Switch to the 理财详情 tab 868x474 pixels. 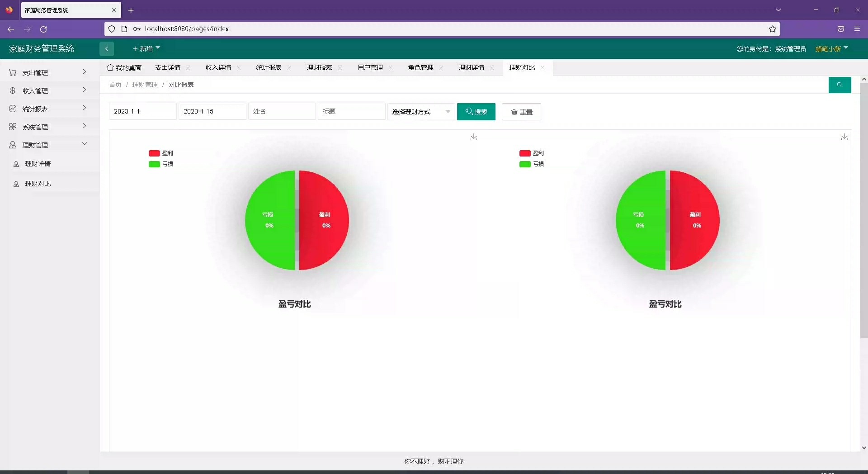(x=472, y=67)
